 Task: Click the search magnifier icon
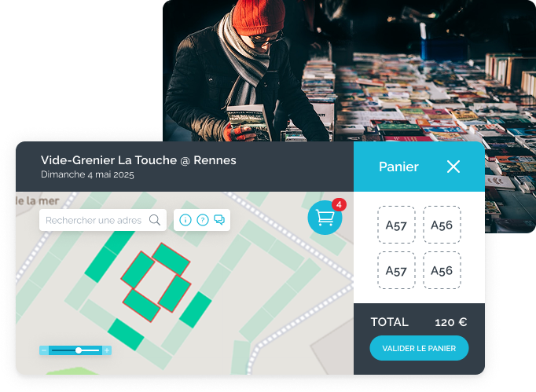click(155, 220)
